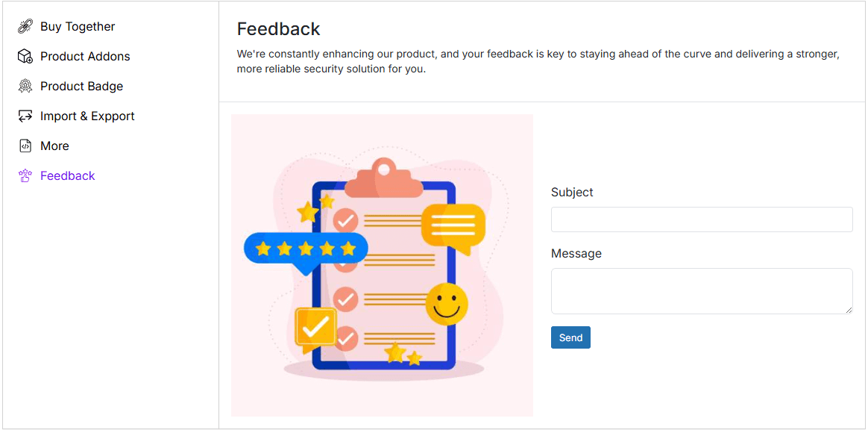Click the yellow checkmark badge on the clipboard
This screenshot has width=868, height=430.
click(x=315, y=326)
